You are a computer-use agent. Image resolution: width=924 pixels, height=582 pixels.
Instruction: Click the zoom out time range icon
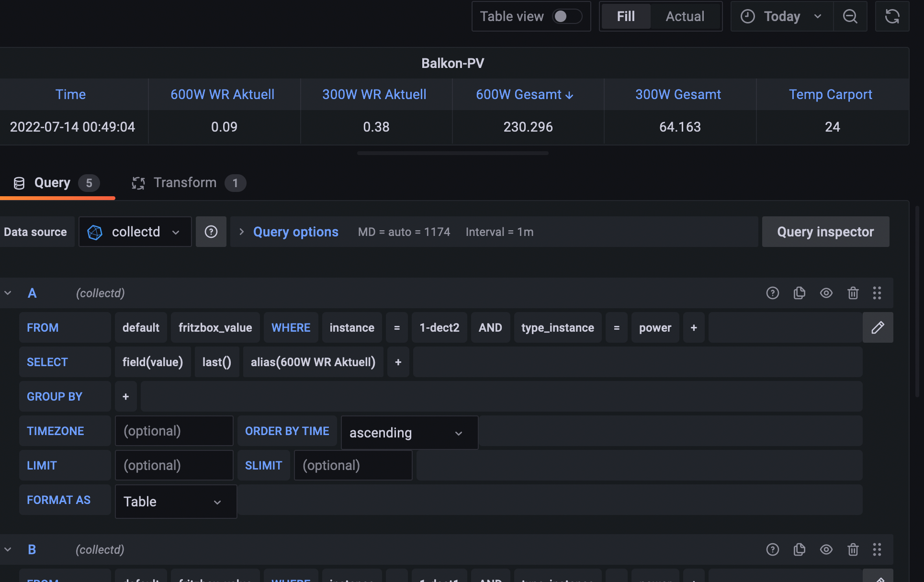(x=850, y=17)
